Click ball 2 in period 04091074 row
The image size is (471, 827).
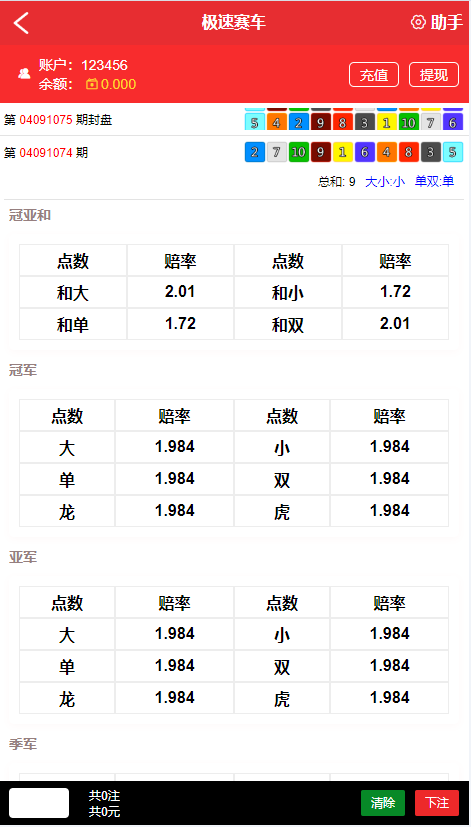(x=255, y=152)
